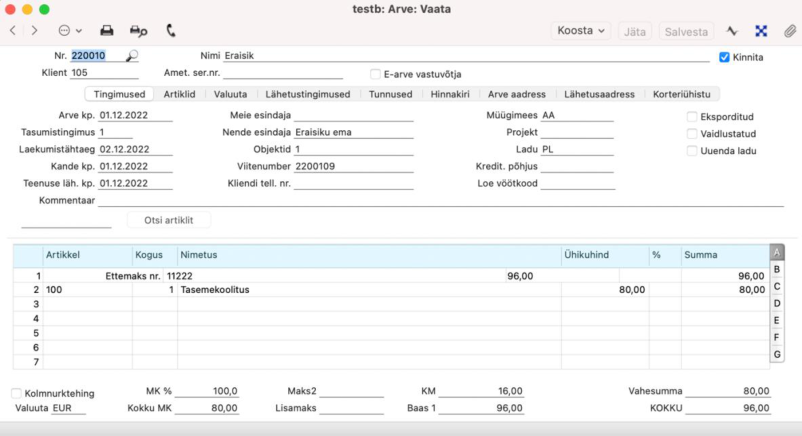Select flip E in the item table

[x=776, y=320]
